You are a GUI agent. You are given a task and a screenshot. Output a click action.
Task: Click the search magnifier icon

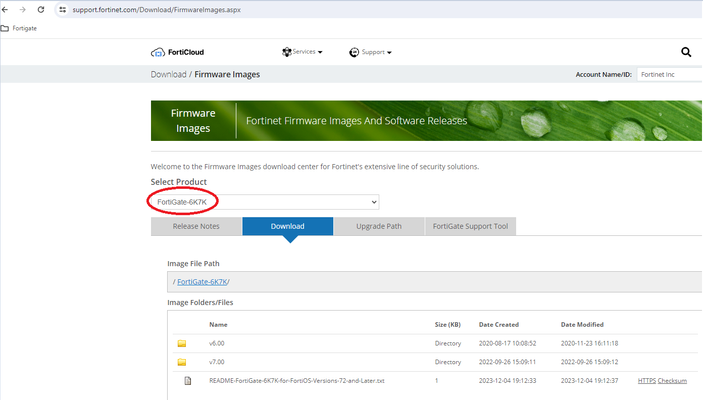click(686, 52)
